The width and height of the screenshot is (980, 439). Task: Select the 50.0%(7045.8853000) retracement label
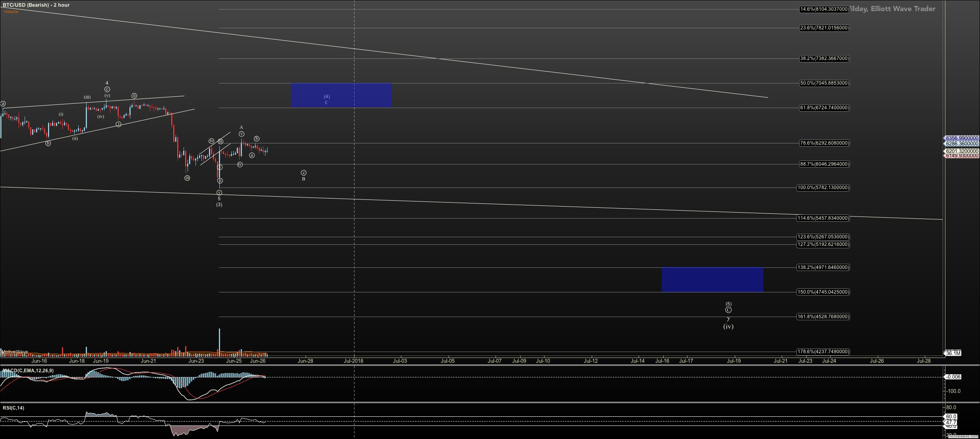tap(824, 83)
